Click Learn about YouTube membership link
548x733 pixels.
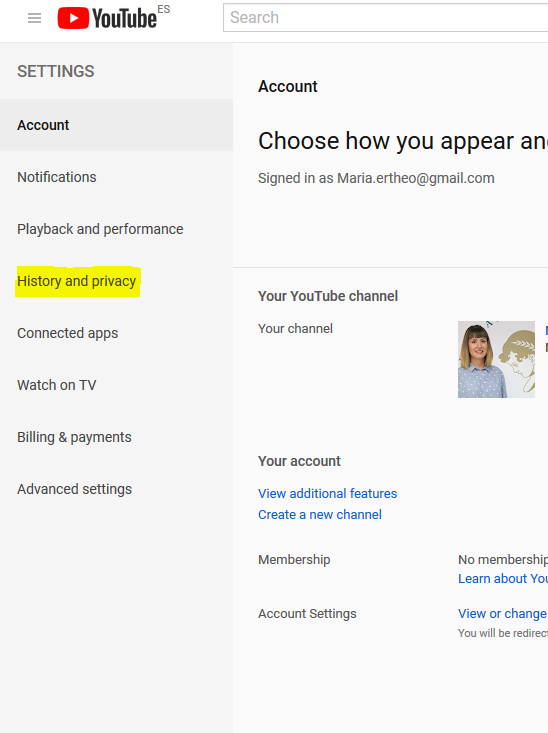pyautogui.click(x=503, y=579)
